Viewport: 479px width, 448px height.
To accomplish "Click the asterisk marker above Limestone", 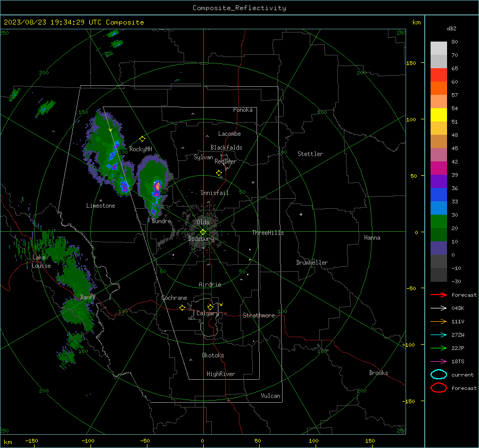I will (x=101, y=201).
